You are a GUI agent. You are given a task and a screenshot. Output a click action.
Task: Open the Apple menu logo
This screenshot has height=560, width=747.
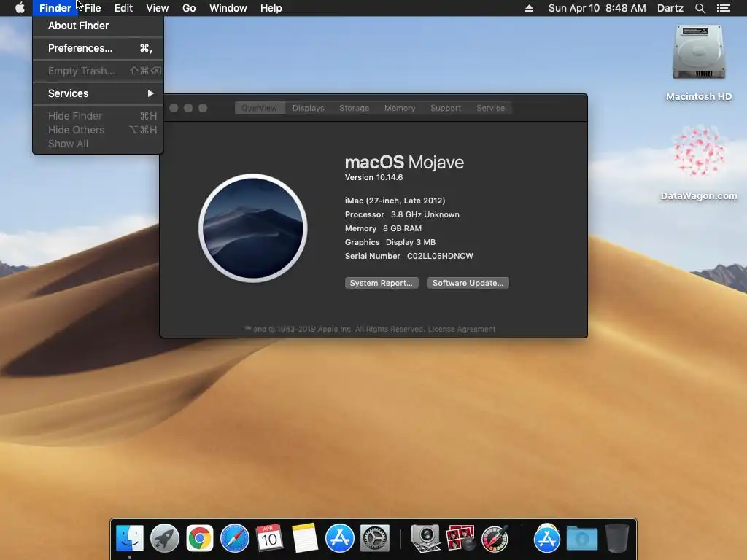coord(20,7)
